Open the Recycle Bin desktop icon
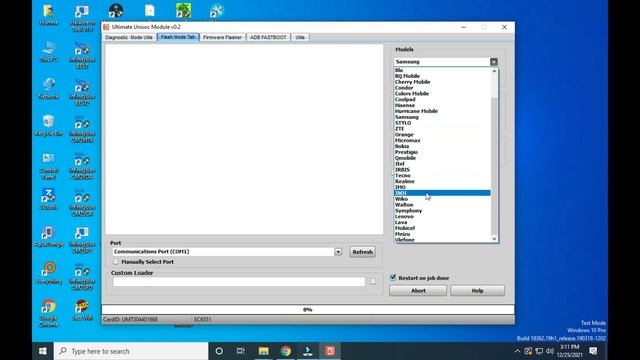Screen dimensions: 640x360 point(49,125)
